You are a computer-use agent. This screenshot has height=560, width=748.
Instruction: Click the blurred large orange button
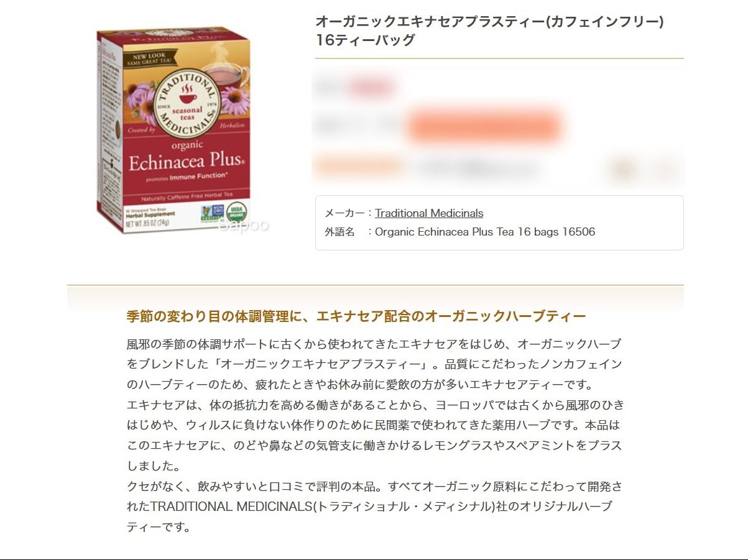(x=484, y=126)
